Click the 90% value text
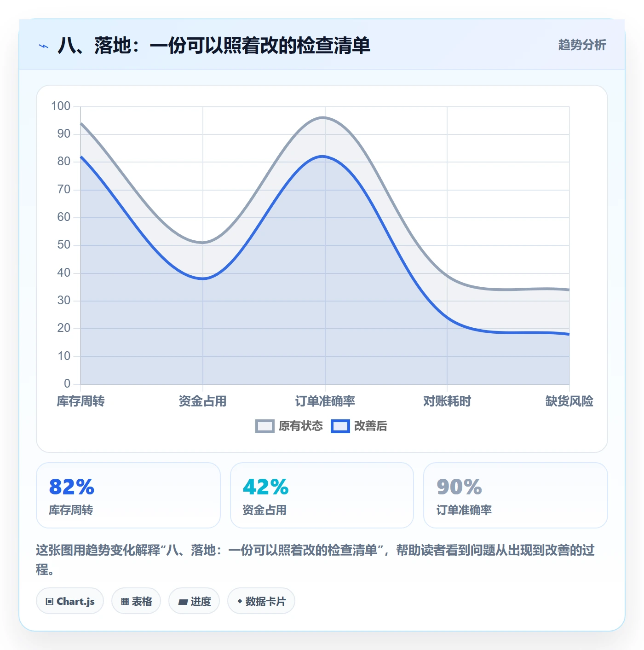Image resolution: width=644 pixels, height=650 pixels. pyautogui.click(x=459, y=487)
